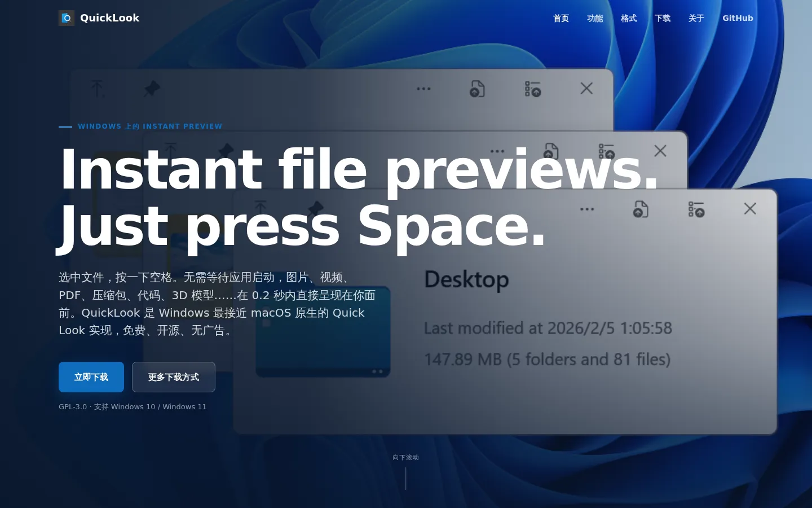Click the "147.89 MB (5 folders and 81 files)" text

point(547,360)
